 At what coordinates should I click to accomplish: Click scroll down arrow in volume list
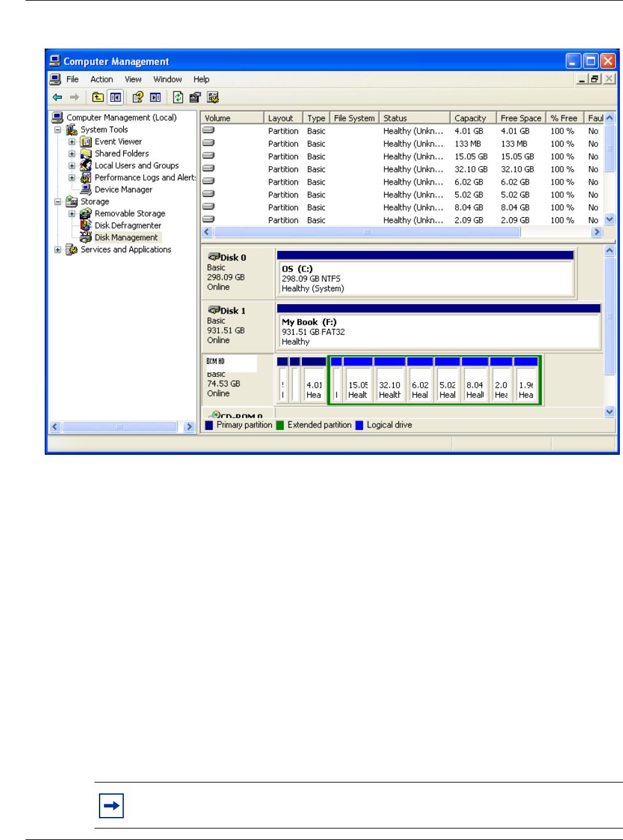pyautogui.click(x=610, y=219)
